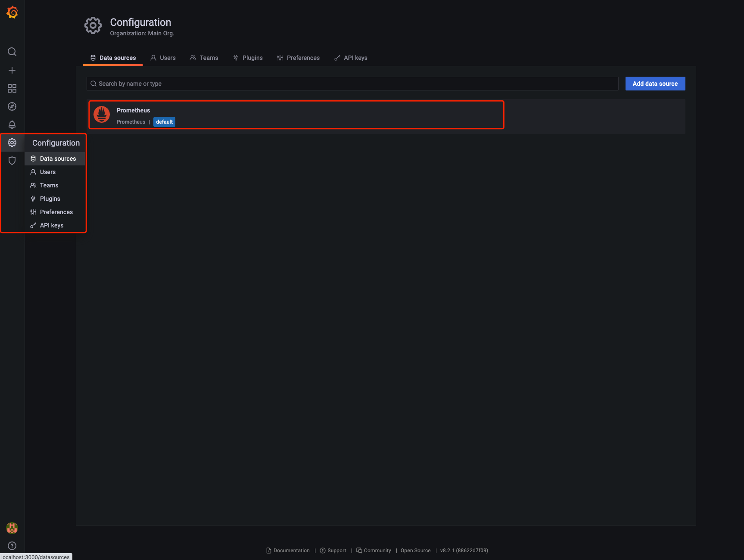Open the user profile avatar
This screenshot has height=560, width=744.
pos(12,528)
